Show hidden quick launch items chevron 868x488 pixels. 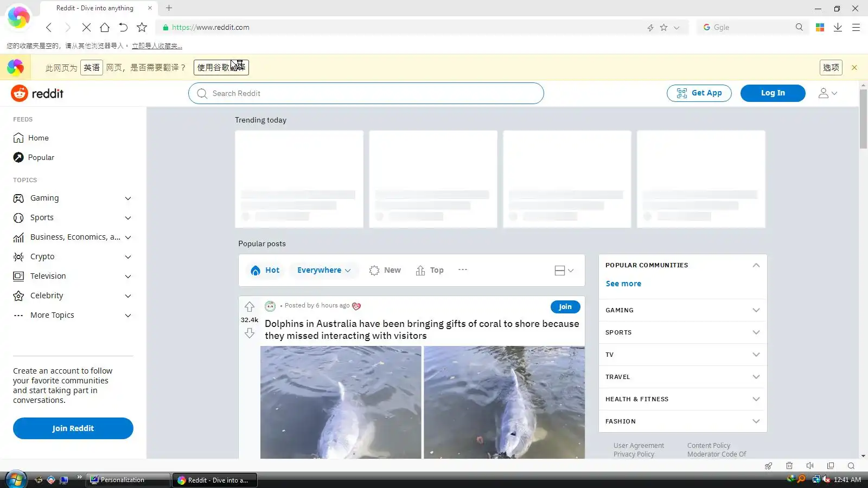(x=79, y=477)
